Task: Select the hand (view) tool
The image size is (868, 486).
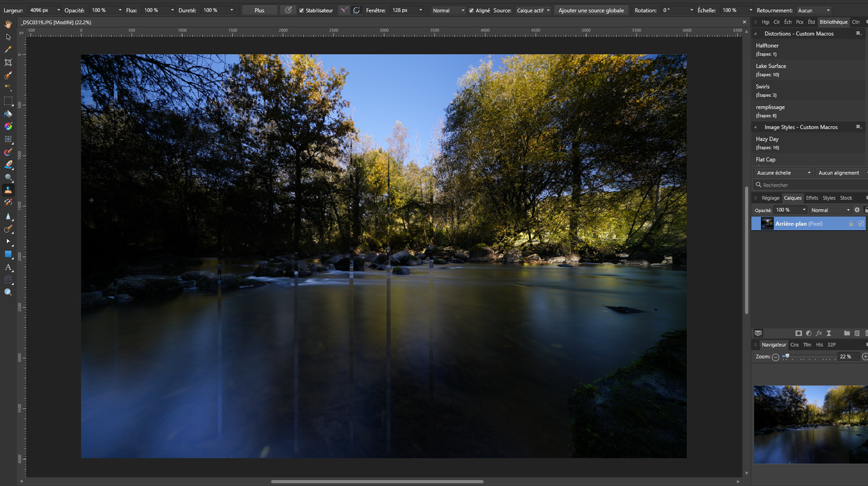Action: [x=8, y=24]
